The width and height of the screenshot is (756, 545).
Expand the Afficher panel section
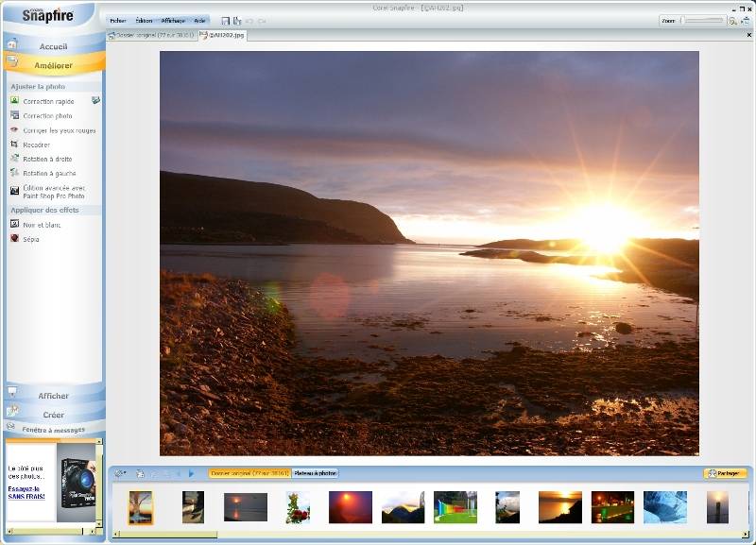pyautogui.click(x=53, y=396)
